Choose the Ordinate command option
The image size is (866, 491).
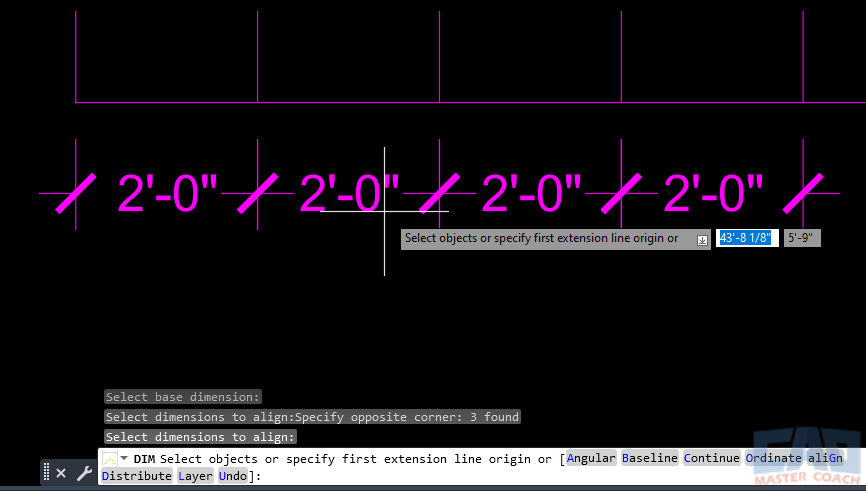[x=773, y=458]
